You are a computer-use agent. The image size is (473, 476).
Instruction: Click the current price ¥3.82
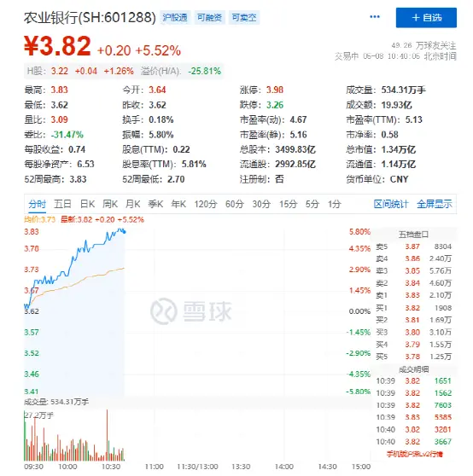tap(57, 46)
